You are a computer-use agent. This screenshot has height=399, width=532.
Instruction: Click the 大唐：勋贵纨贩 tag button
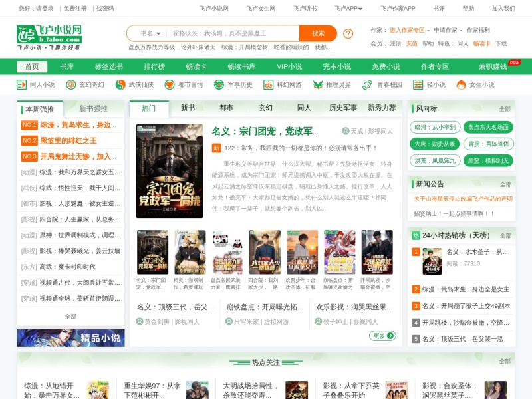pos(435,144)
